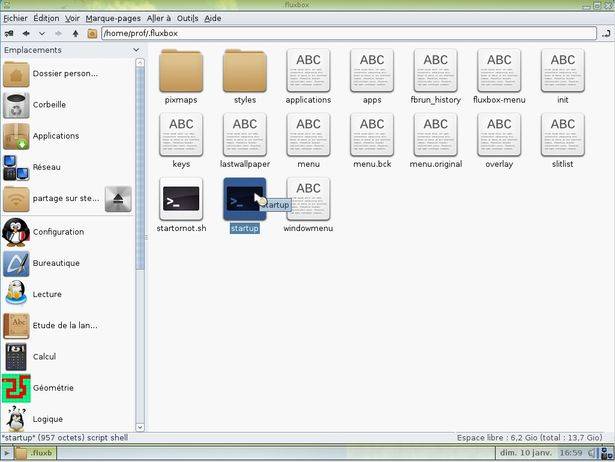Viewport: 615px width, 462px height.
Task: Open the Édition menu
Action: pyautogui.click(x=46, y=18)
